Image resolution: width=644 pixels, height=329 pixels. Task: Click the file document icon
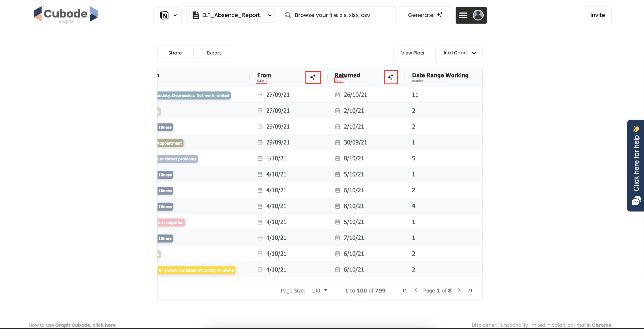pyautogui.click(x=196, y=15)
